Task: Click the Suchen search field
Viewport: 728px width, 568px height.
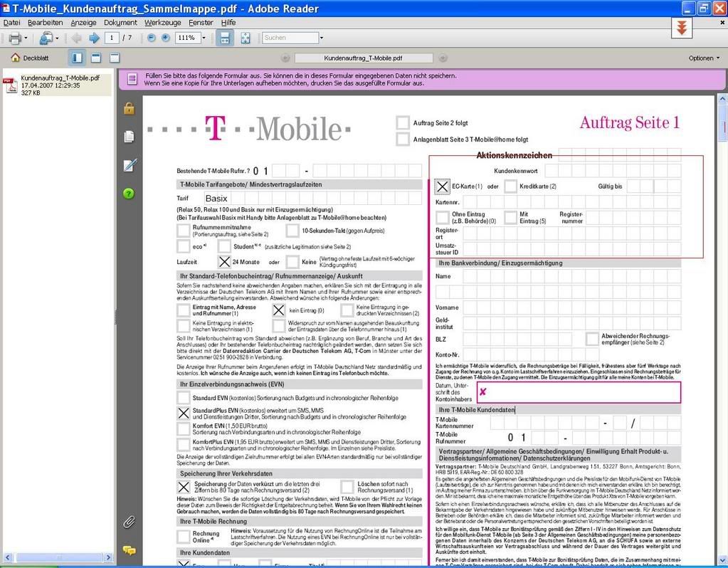Action: tap(290, 38)
